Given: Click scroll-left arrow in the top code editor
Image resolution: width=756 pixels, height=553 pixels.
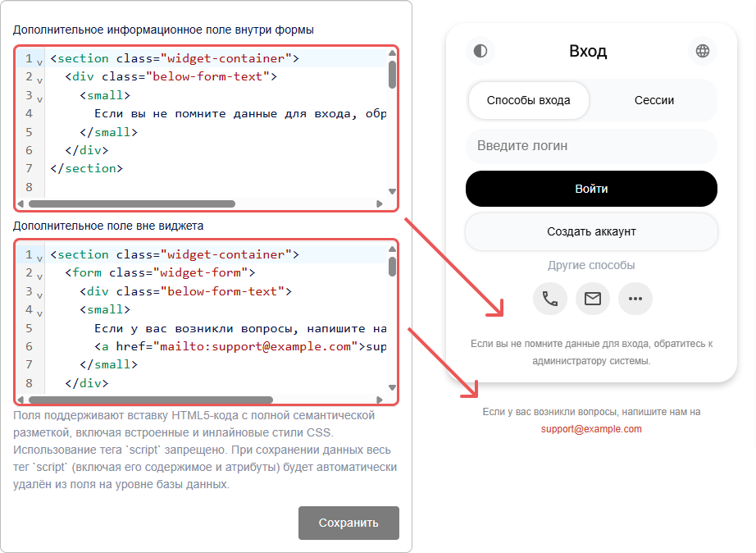Looking at the screenshot, I should [23, 203].
